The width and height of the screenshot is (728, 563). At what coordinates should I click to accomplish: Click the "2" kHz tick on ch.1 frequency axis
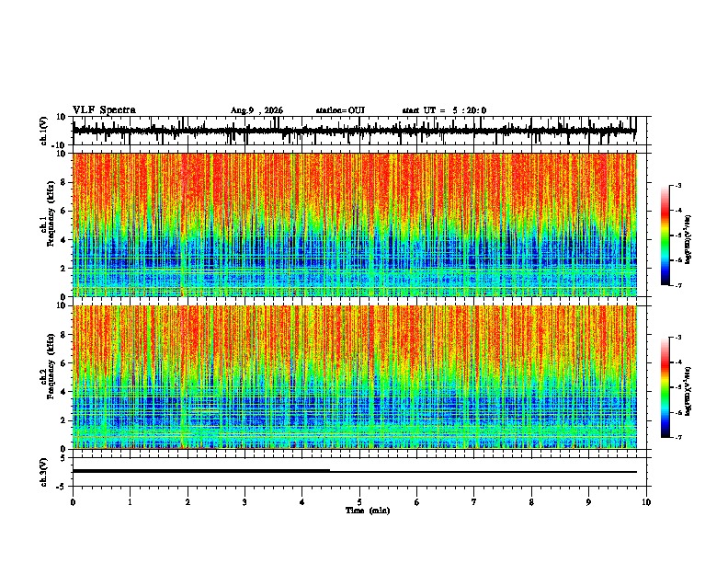click(64, 269)
